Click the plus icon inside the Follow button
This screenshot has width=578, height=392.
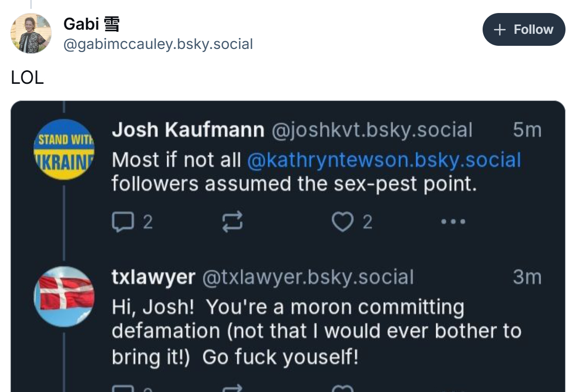click(x=500, y=30)
